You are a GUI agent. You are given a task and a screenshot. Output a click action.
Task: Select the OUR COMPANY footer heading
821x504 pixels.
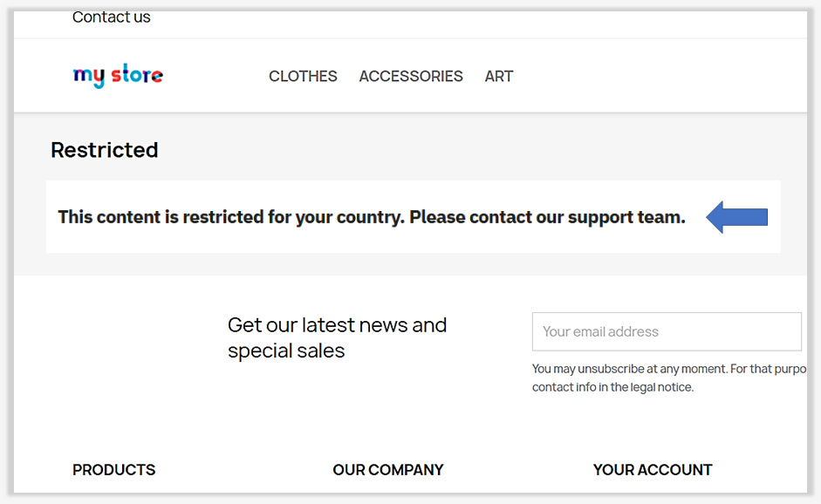(388, 470)
